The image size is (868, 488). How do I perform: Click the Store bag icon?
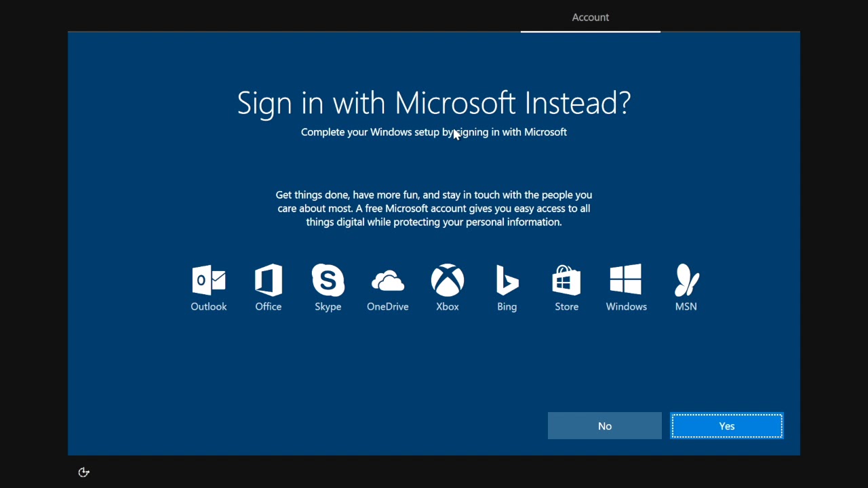coord(567,280)
